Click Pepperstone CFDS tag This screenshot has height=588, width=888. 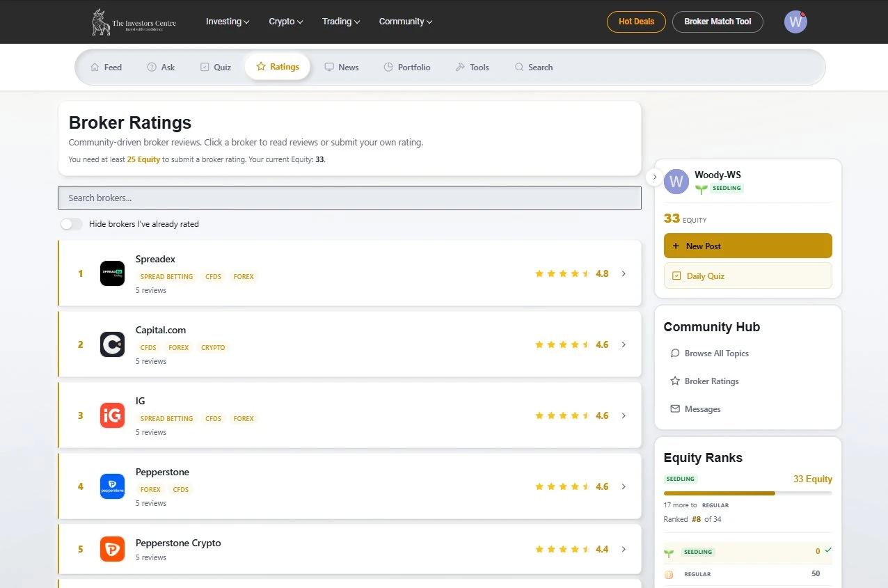(181, 489)
